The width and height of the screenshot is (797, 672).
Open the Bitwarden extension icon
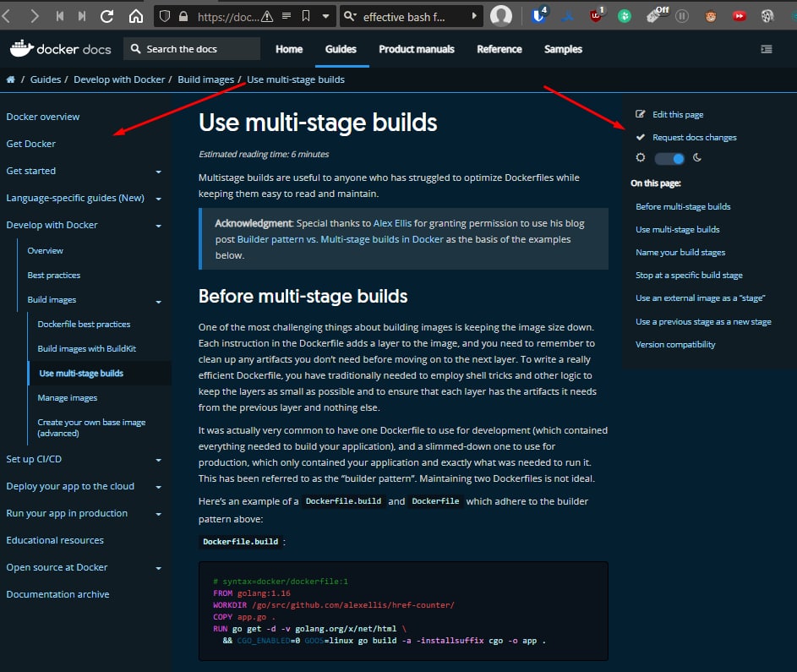click(x=538, y=16)
